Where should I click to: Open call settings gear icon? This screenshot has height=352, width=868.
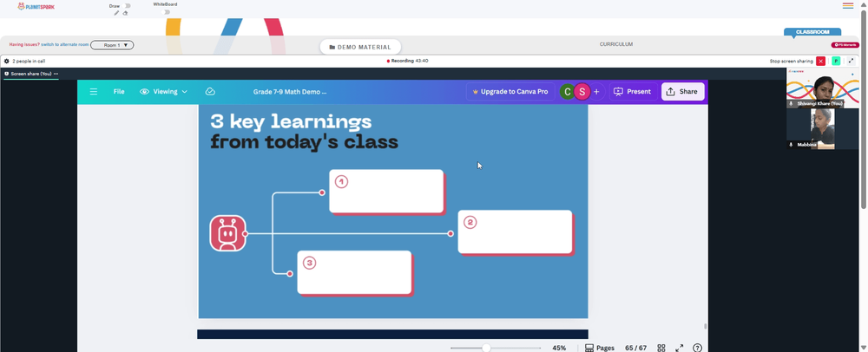coord(7,61)
